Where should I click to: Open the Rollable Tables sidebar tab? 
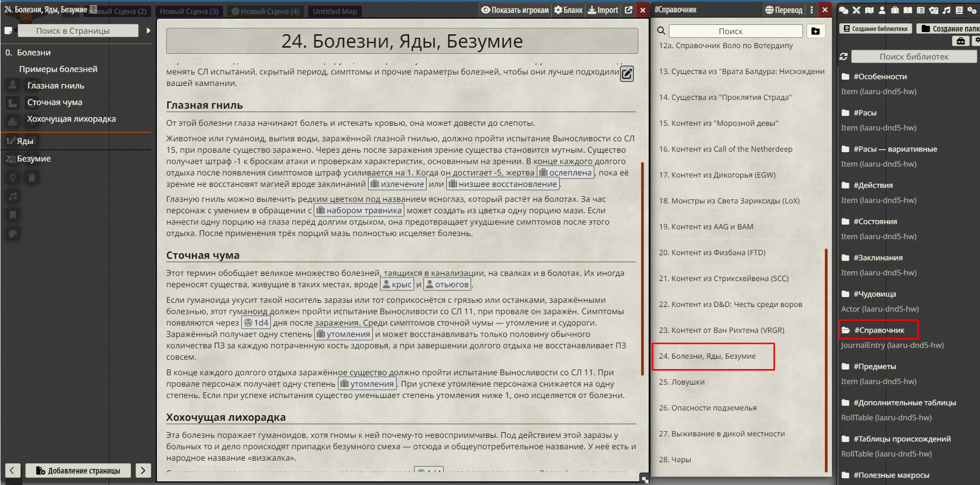coord(920,10)
